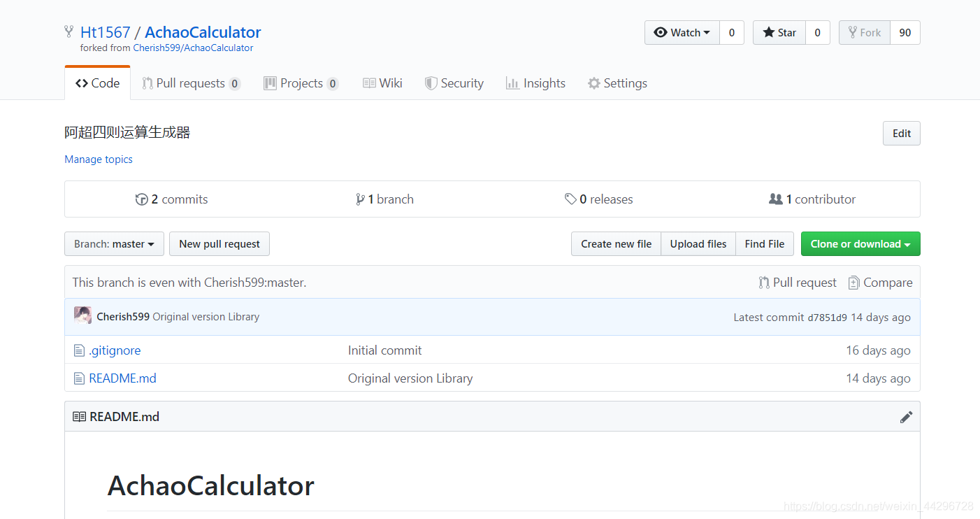Open the latest commit message Original version Library
Screen dimensions: 980x519
(x=206, y=317)
